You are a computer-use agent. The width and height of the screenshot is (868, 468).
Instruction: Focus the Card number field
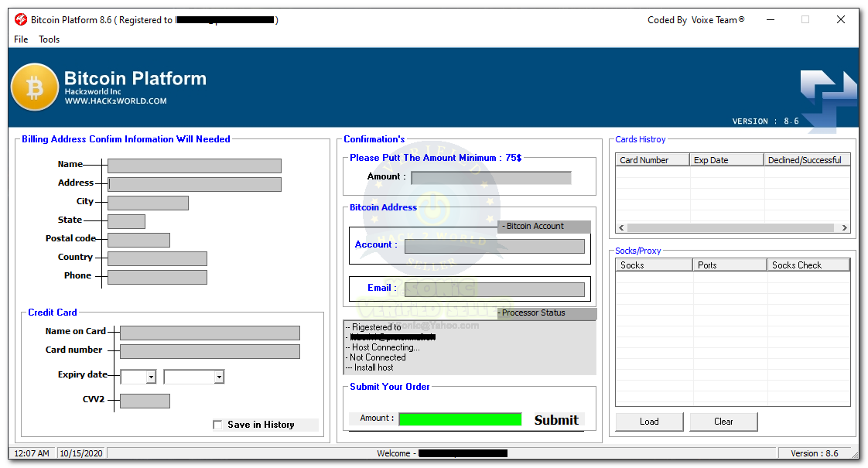(210, 351)
